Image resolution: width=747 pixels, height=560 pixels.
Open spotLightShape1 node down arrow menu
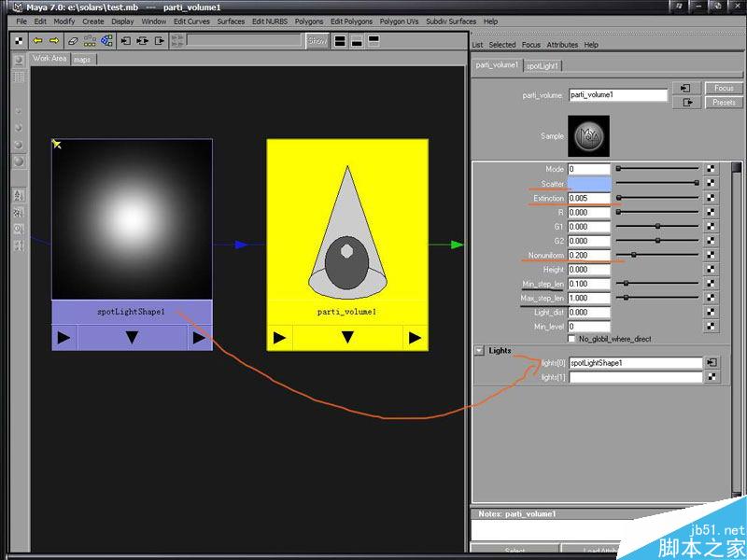pyautogui.click(x=132, y=338)
